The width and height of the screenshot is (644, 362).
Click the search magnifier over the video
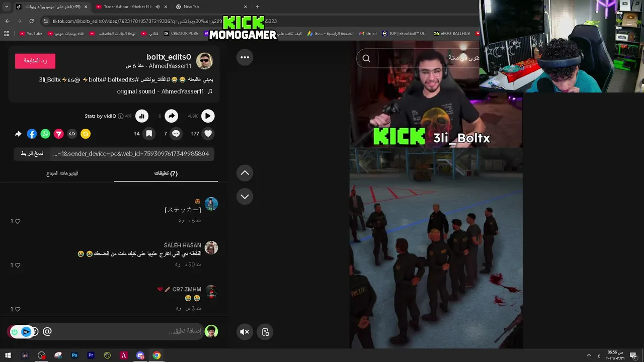(x=366, y=59)
